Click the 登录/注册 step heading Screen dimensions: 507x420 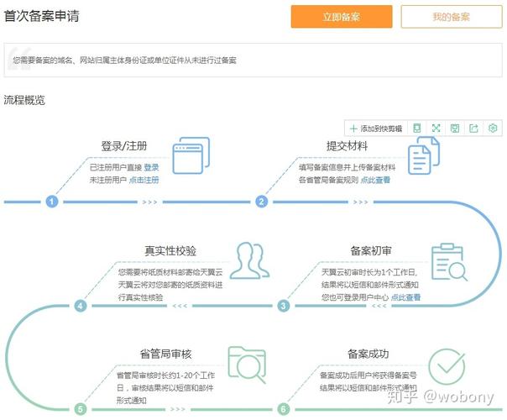tap(124, 146)
